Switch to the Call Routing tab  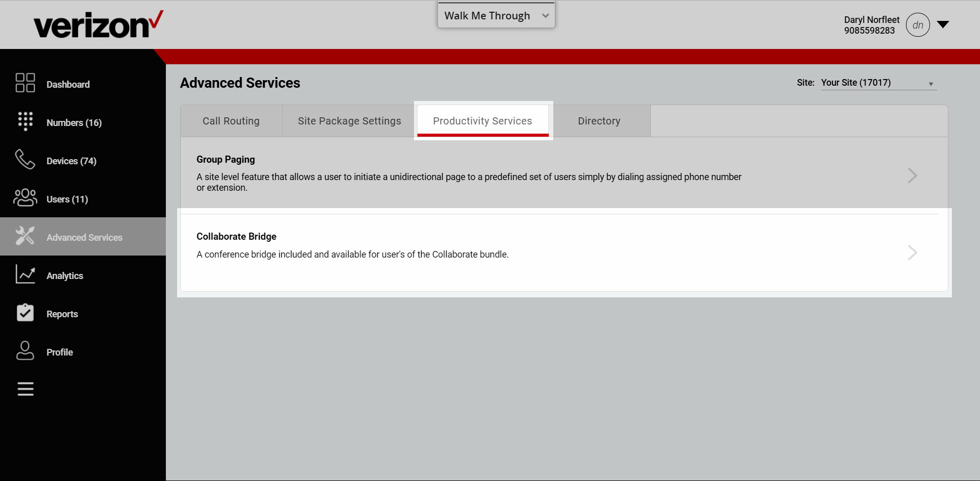point(231,121)
